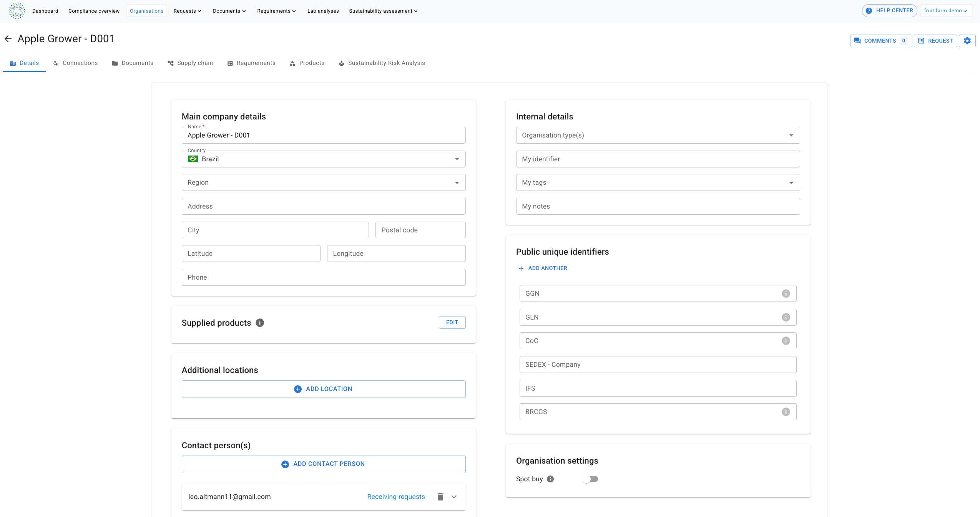Switch to the Supply chain tab
The image size is (980, 517).
(x=190, y=63)
